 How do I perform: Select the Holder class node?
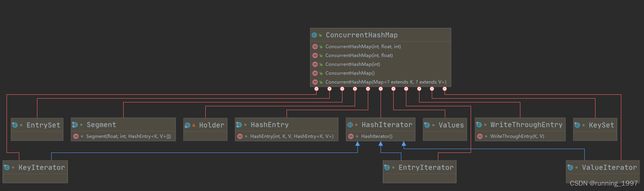tap(205, 129)
